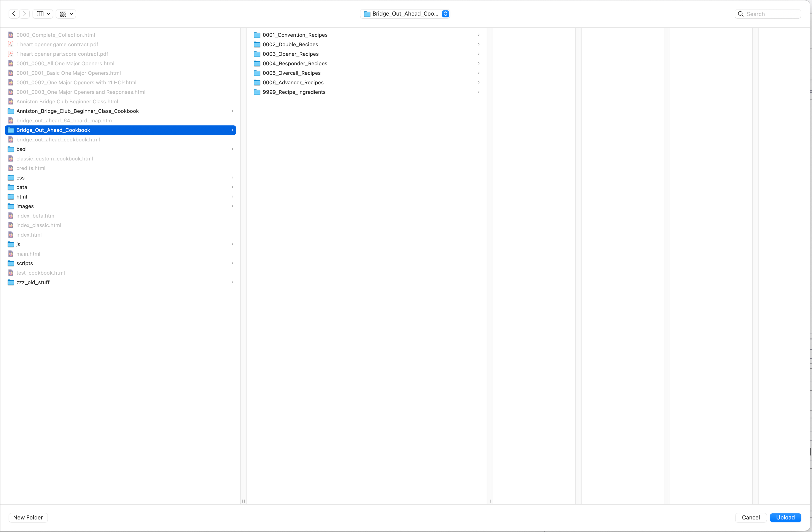Select the 0002_Double_Recipes folder icon
The image size is (812, 532).
(257, 44)
